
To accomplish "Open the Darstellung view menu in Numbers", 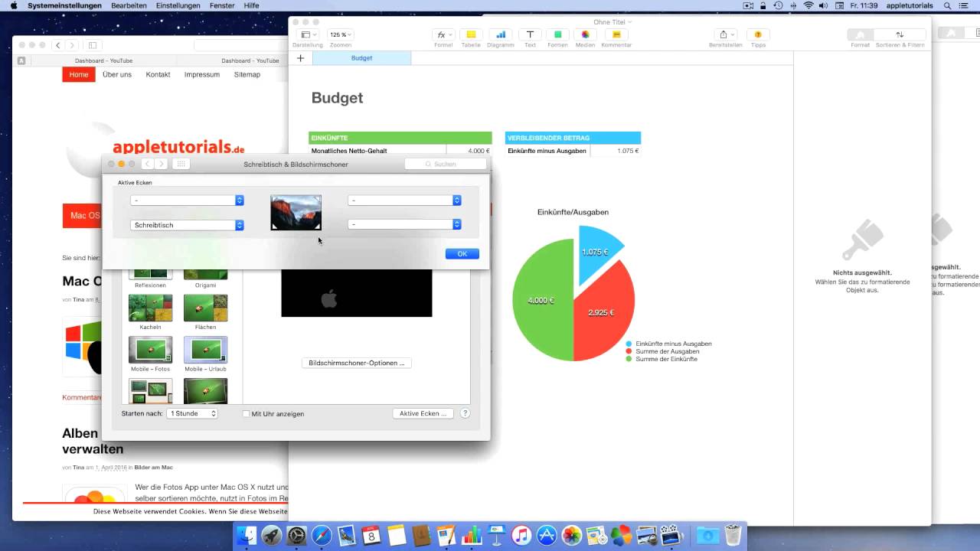I will tap(308, 35).
